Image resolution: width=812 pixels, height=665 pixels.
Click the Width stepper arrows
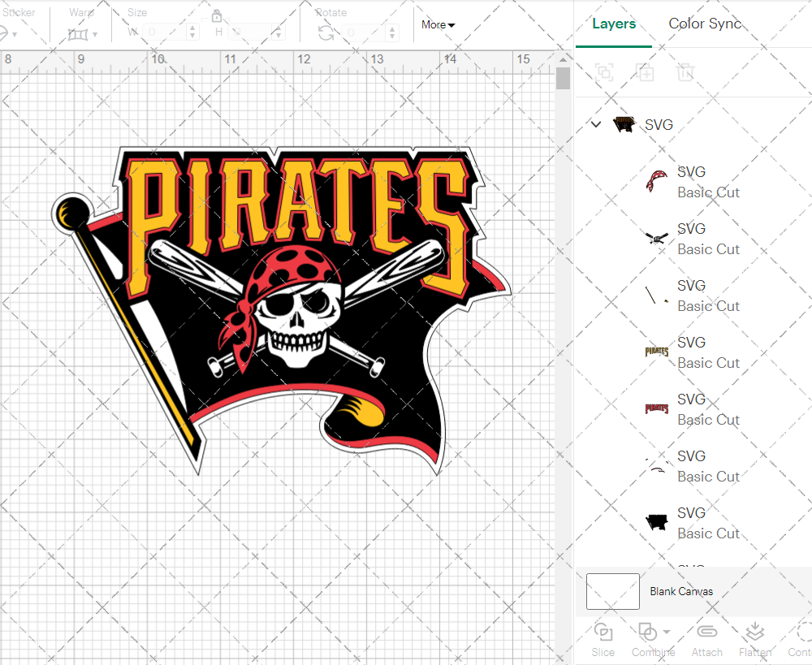click(x=192, y=32)
